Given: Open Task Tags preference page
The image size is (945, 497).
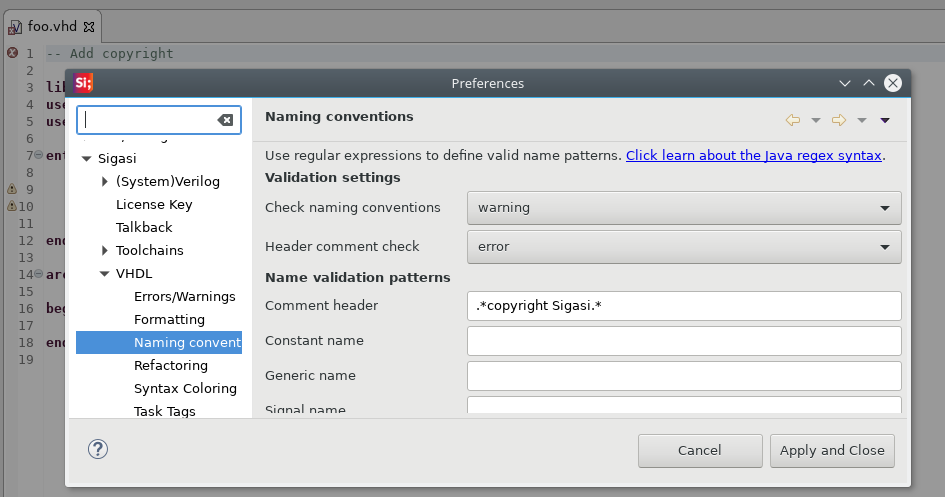Looking at the screenshot, I should [165, 411].
